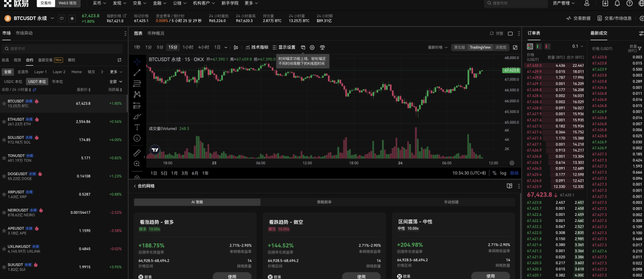Open the notifications bell in header
The image size is (644, 279).
pos(617,3)
